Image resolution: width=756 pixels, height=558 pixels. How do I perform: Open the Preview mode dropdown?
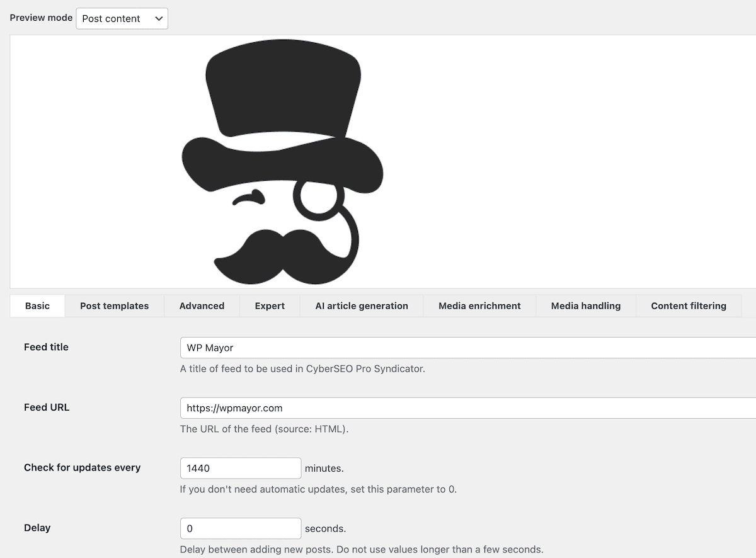pyautogui.click(x=122, y=18)
